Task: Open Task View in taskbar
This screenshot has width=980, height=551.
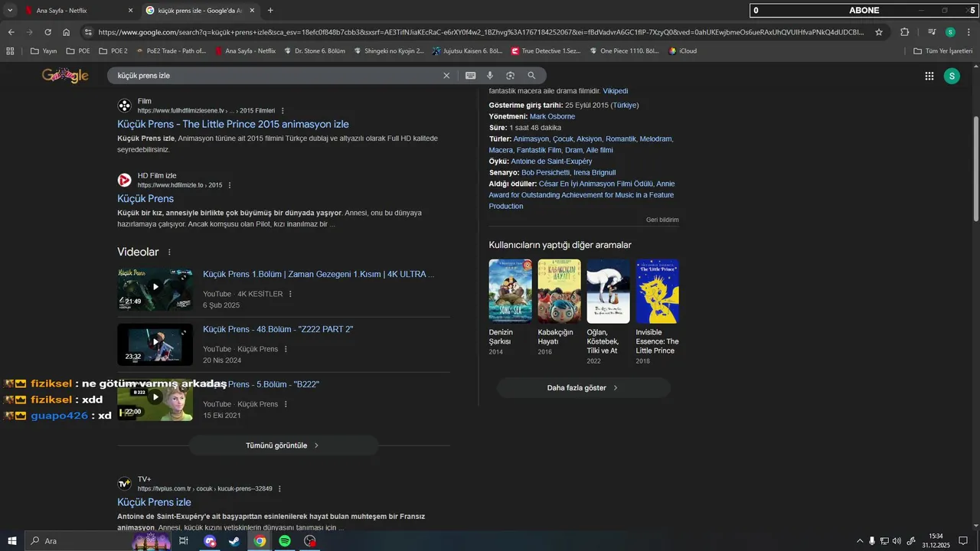Action: (184, 541)
